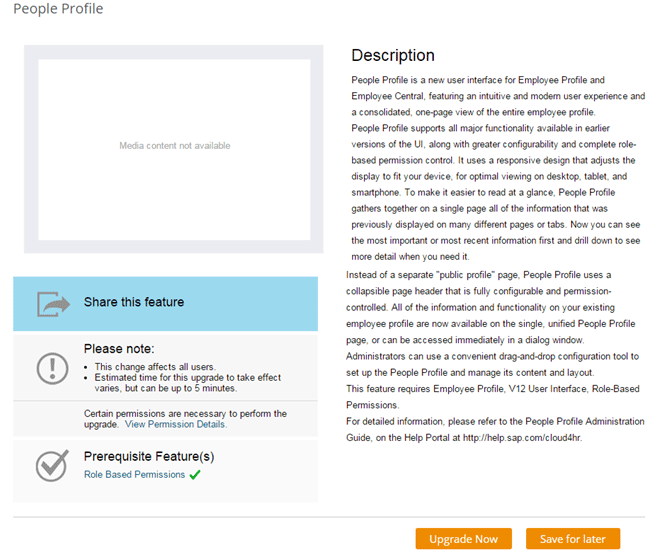661x555 pixels.
Task: Click the media content placeholder
Action: tap(174, 149)
